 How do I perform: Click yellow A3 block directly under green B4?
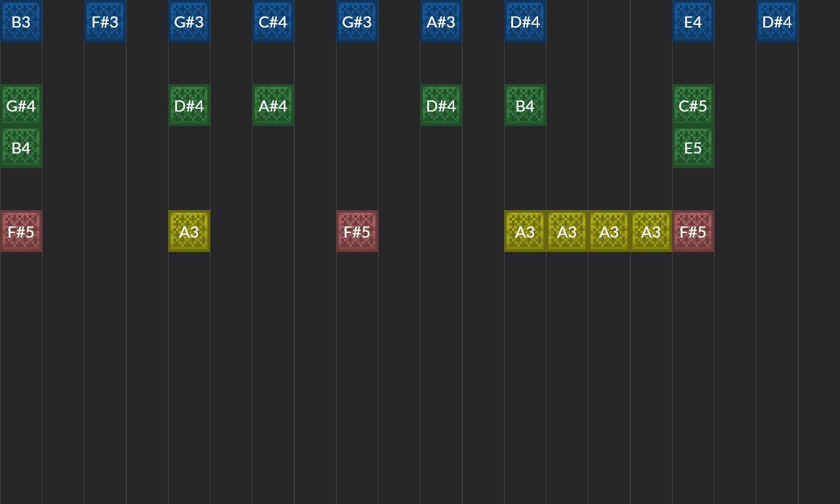pyautogui.click(x=525, y=231)
